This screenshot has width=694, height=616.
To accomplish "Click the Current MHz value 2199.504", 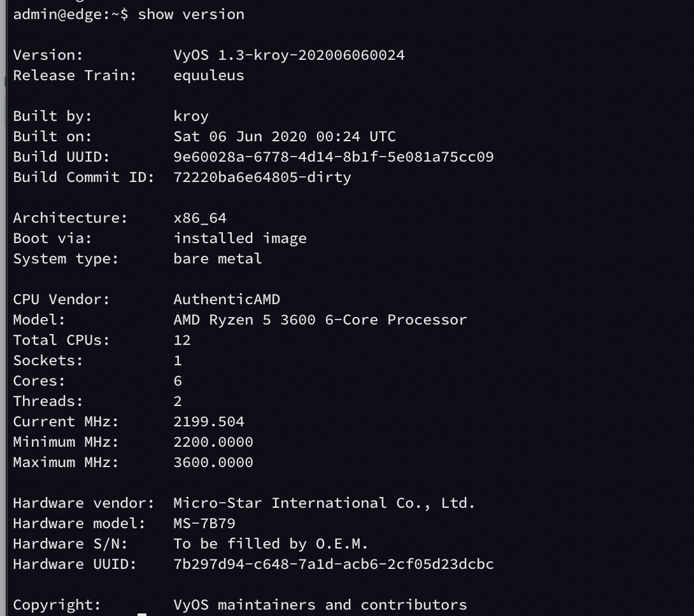I will [208, 421].
